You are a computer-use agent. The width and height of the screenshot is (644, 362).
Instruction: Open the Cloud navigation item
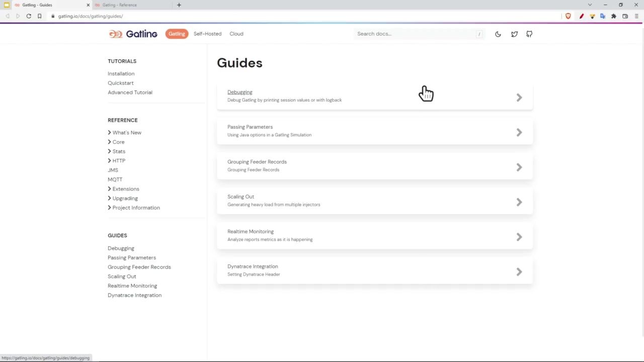pos(236,34)
